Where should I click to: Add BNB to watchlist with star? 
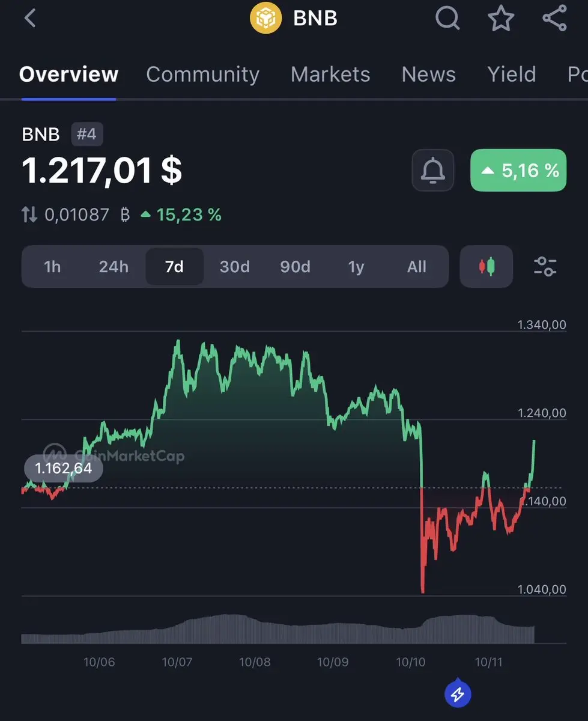pos(501,18)
